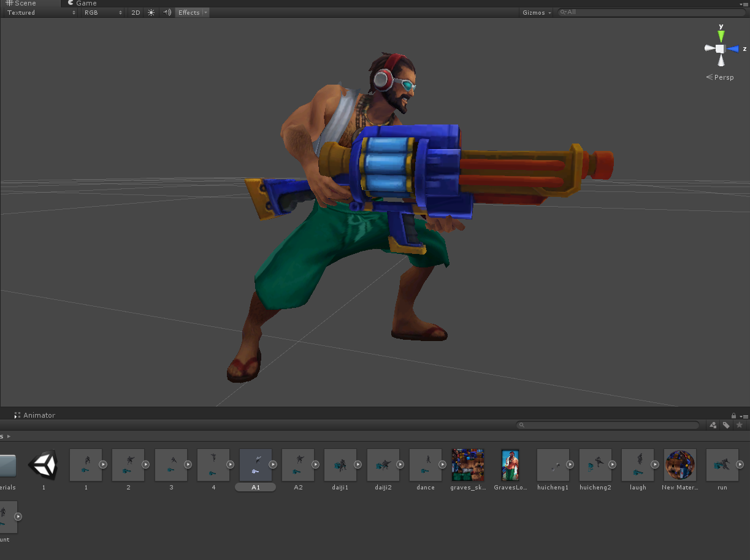
Task: Expand the dance animation asset arrow
Action: (443, 465)
